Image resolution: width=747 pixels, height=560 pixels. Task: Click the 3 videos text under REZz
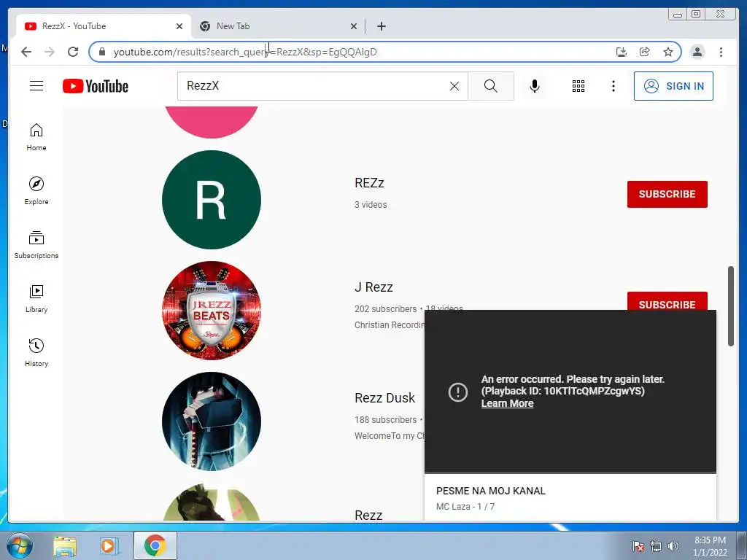371,205
